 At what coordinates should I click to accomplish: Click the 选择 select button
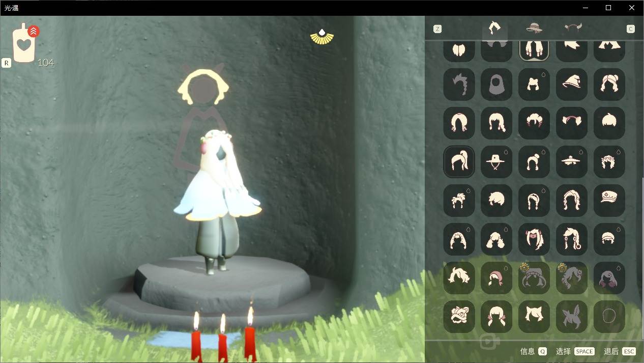pyautogui.click(x=575, y=351)
